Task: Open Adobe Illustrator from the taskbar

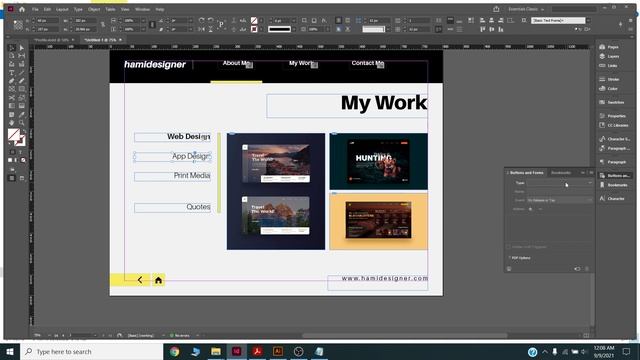Action: pos(278,351)
